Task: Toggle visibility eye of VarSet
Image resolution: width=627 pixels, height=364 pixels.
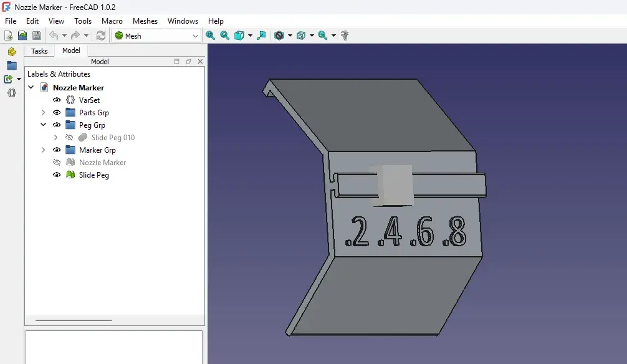Action: point(57,100)
